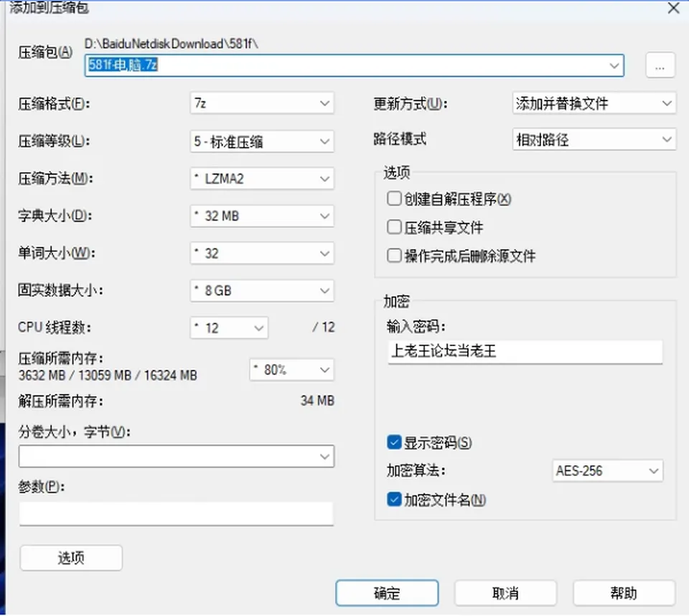Open 帮助 help button

[x=624, y=593]
